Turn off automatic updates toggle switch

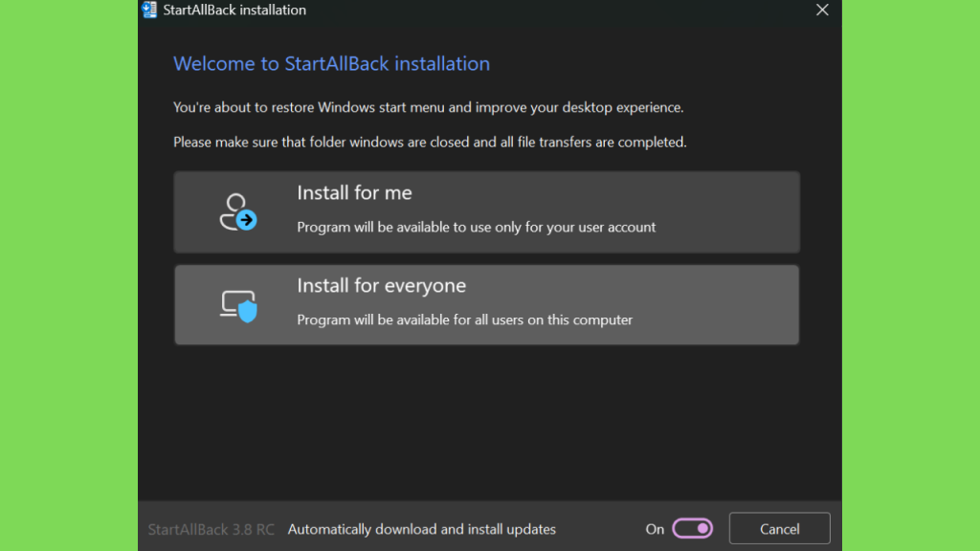[693, 528]
